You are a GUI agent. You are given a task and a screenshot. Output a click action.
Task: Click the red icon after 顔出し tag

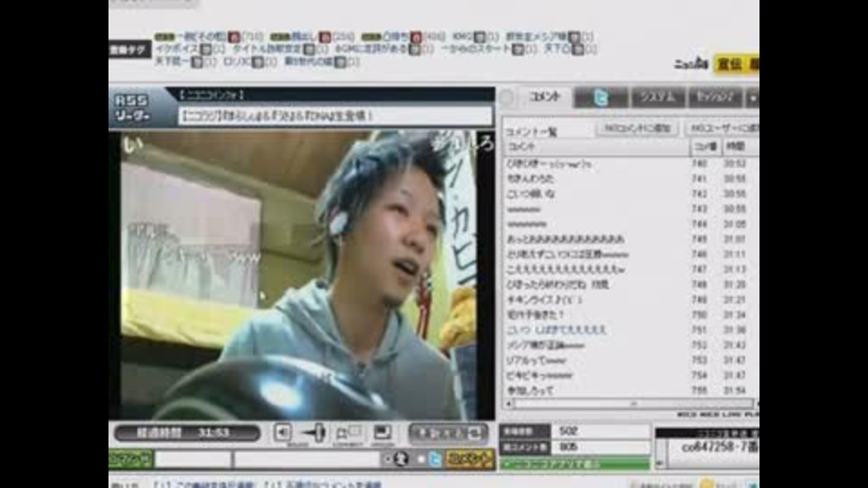325,37
